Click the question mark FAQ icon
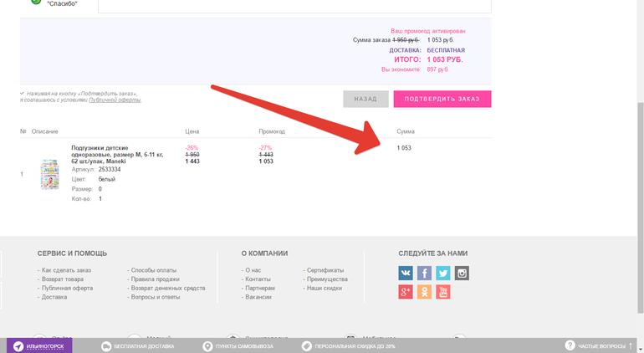 coord(570,345)
